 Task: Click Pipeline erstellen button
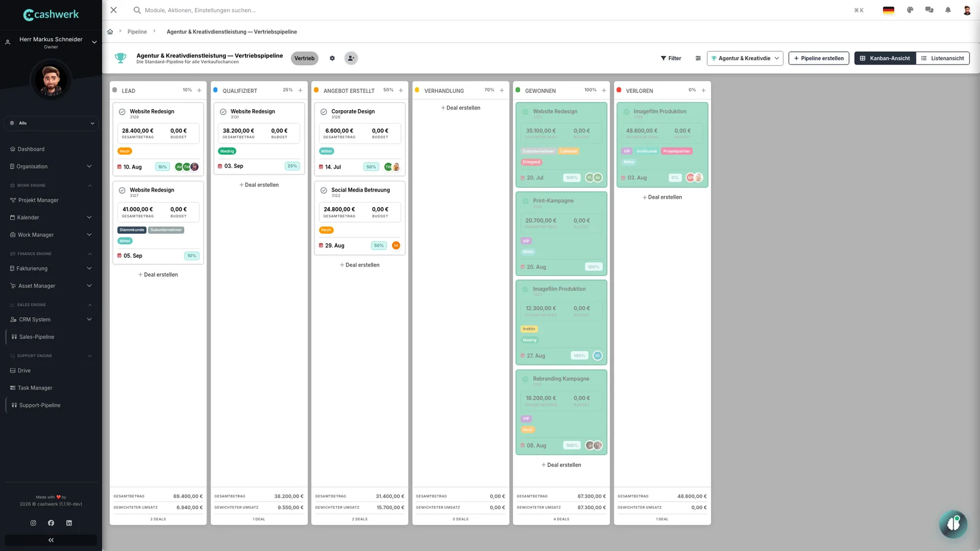point(819,58)
